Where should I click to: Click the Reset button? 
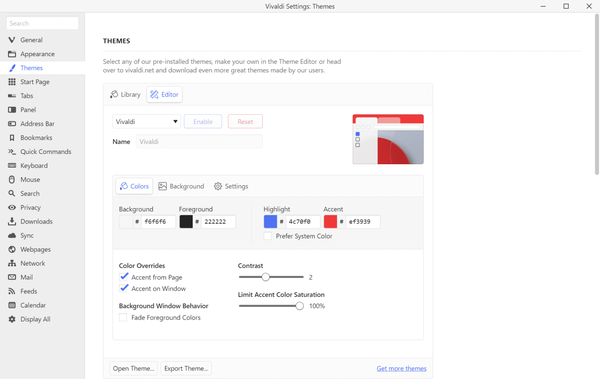point(245,121)
